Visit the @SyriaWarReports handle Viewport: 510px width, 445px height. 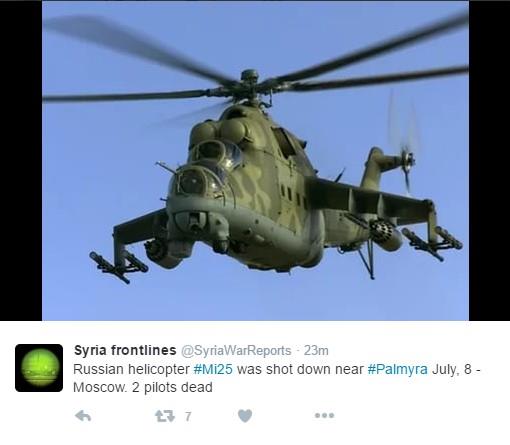[236, 351]
